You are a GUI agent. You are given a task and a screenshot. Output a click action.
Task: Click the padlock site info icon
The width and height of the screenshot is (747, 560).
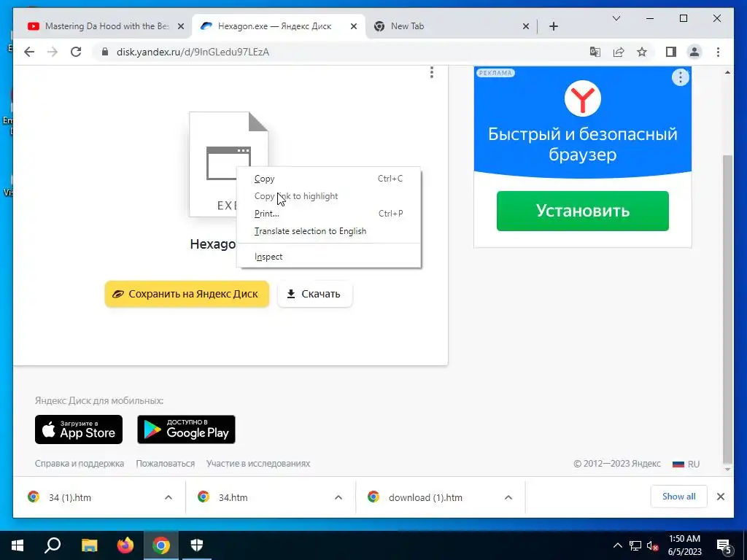tap(105, 52)
